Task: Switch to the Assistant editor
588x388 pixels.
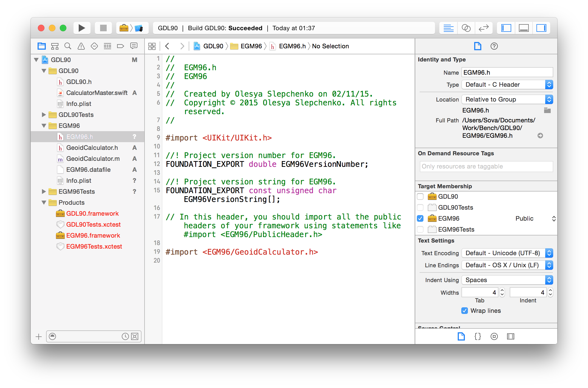Action: click(466, 28)
